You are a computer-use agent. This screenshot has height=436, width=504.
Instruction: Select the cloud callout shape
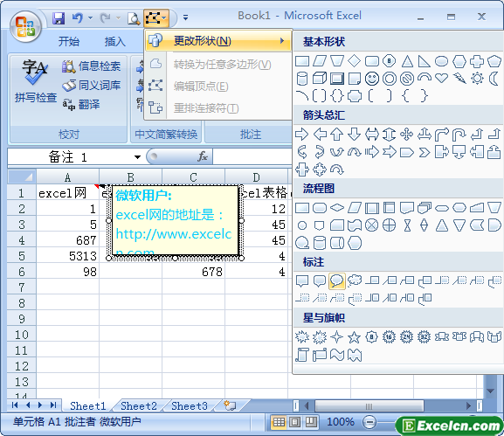tap(355, 280)
